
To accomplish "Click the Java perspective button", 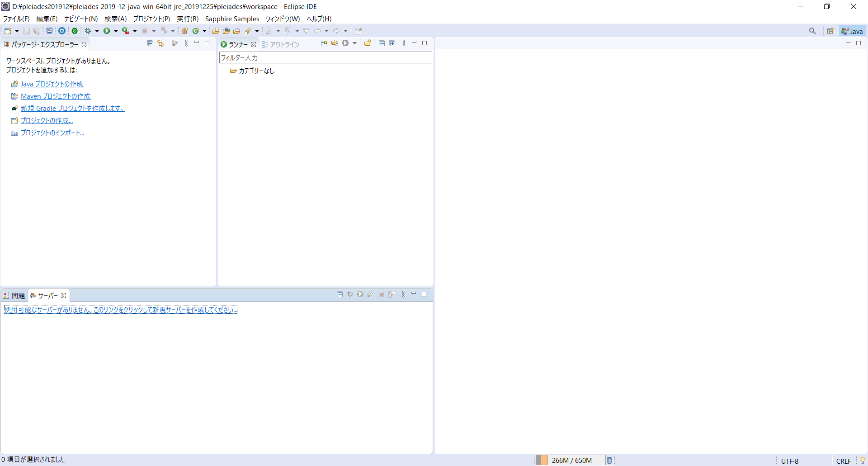I will [x=853, y=31].
